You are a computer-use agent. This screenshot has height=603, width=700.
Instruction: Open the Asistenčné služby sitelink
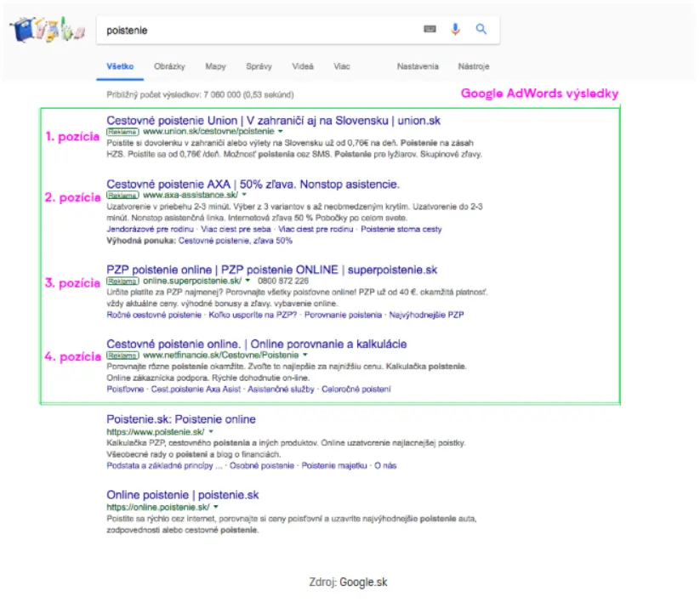[281, 390]
